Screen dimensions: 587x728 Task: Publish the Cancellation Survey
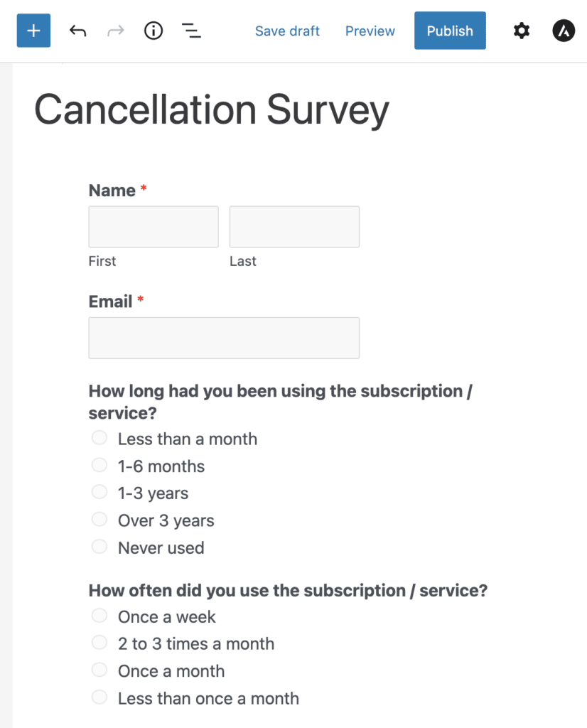point(450,31)
